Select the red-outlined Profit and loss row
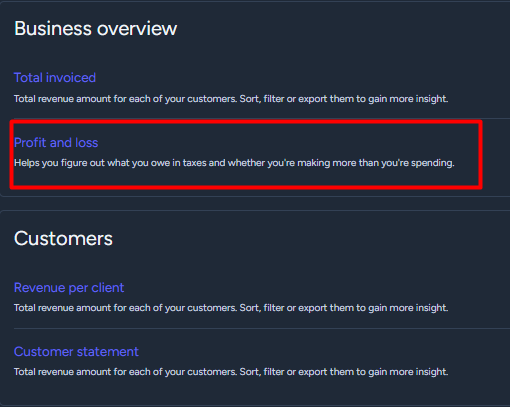This screenshot has height=407, width=510. [246, 155]
